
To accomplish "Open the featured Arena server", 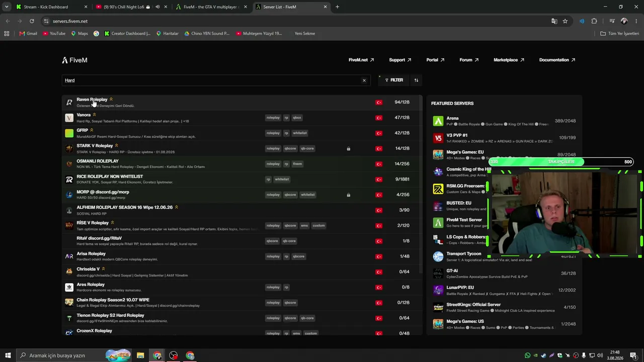I will [x=504, y=121].
